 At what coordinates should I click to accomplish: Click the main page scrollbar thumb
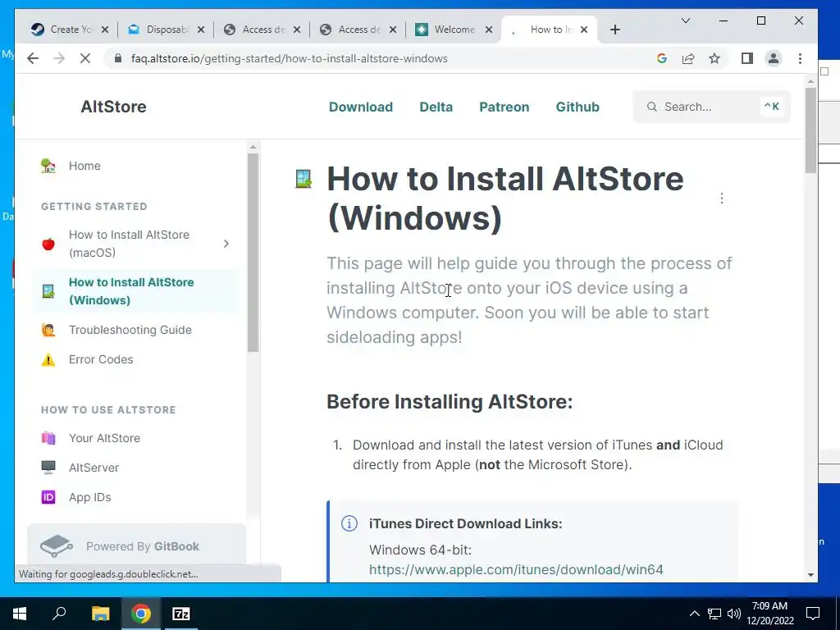click(x=810, y=130)
